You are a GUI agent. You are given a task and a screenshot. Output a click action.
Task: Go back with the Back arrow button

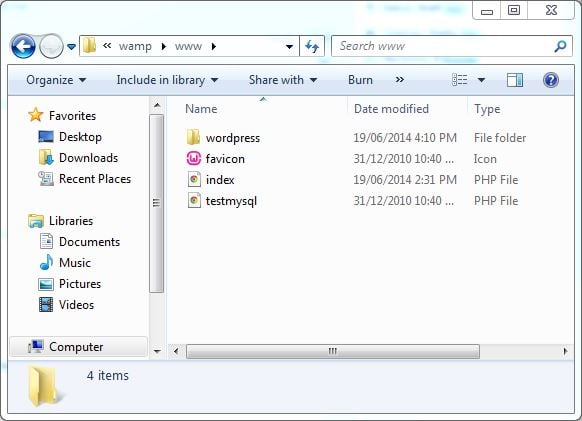pyautogui.click(x=23, y=46)
